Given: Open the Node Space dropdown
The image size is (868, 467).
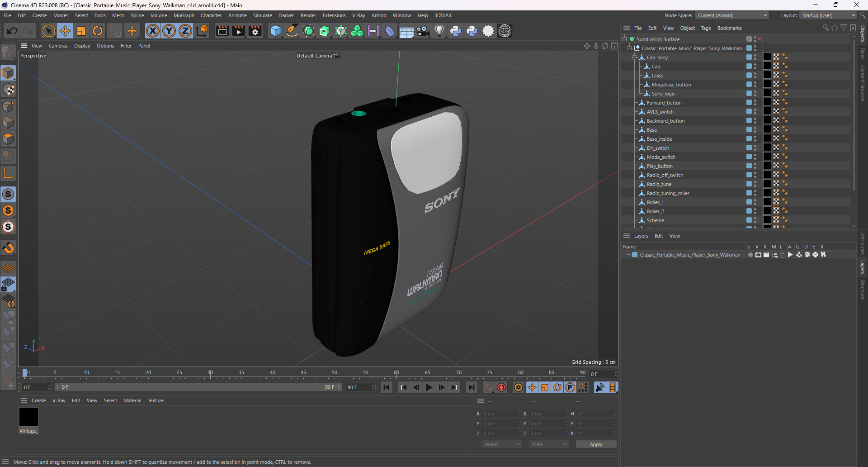Looking at the screenshot, I should click(732, 15).
